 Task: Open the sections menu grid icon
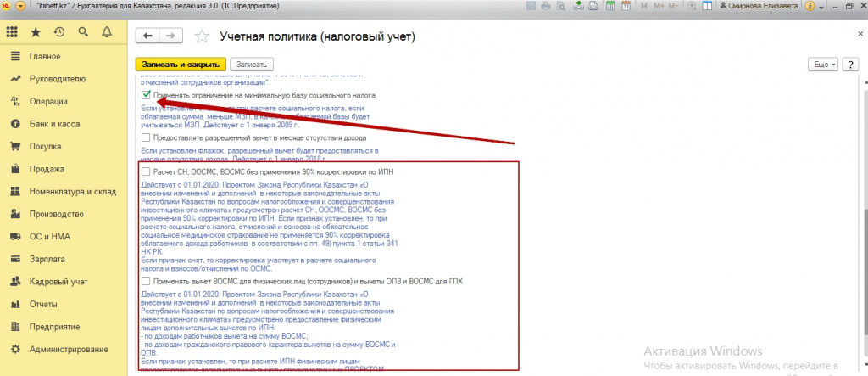(x=12, y=33)
